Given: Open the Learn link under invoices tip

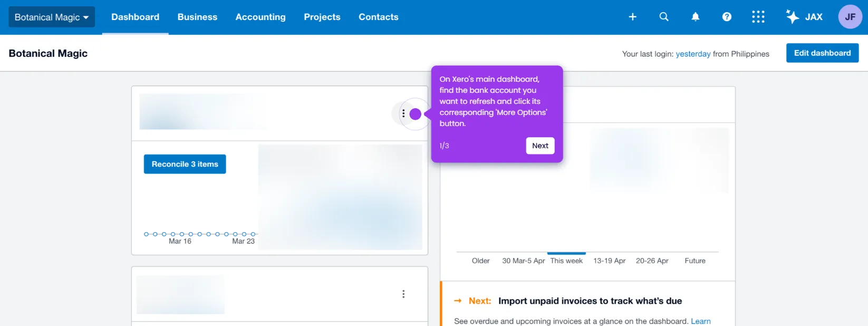Looking at the screenshot, I should click(700, 321).
